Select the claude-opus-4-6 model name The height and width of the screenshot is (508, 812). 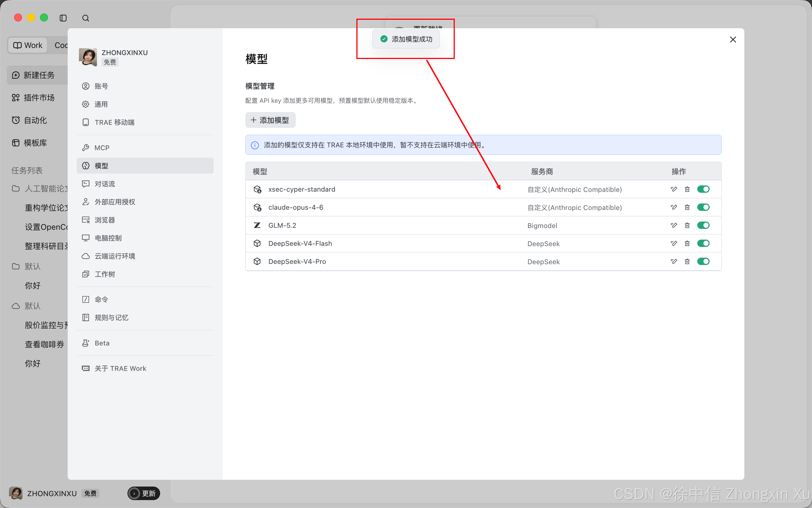point(295,207)
